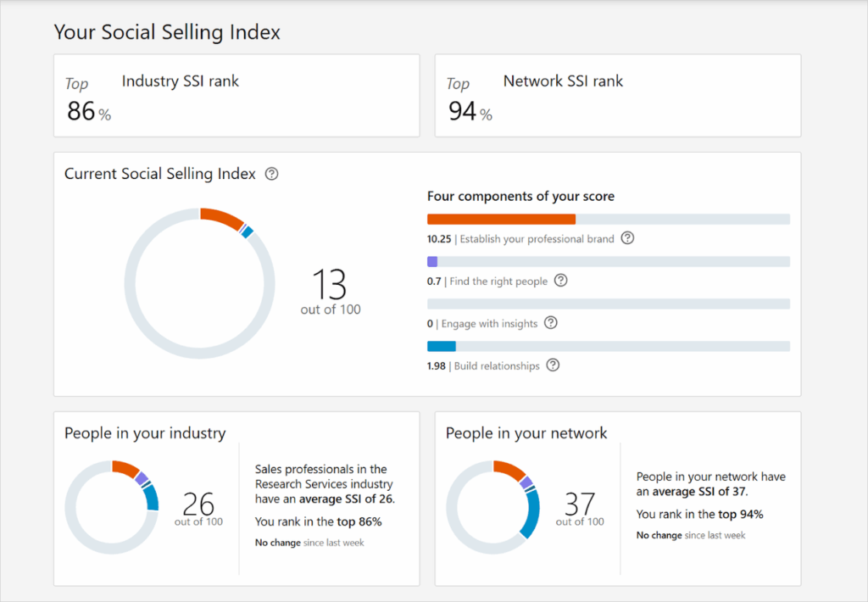Click the Build relationships question mark icon
The height and width of the screenshot is (602, 868).
pyautogui.click(x=553, y=365)
